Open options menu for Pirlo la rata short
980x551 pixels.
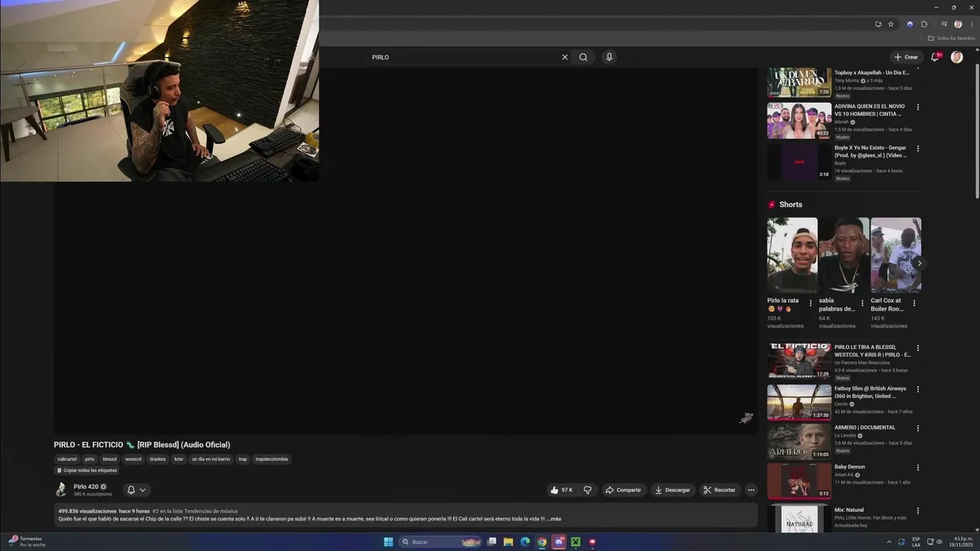pos(811,303)
